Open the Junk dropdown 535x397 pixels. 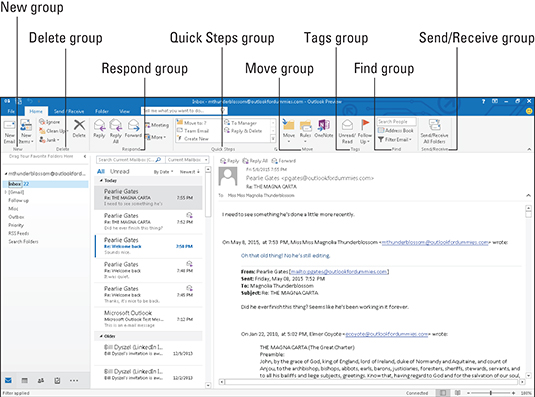point(49,139)
